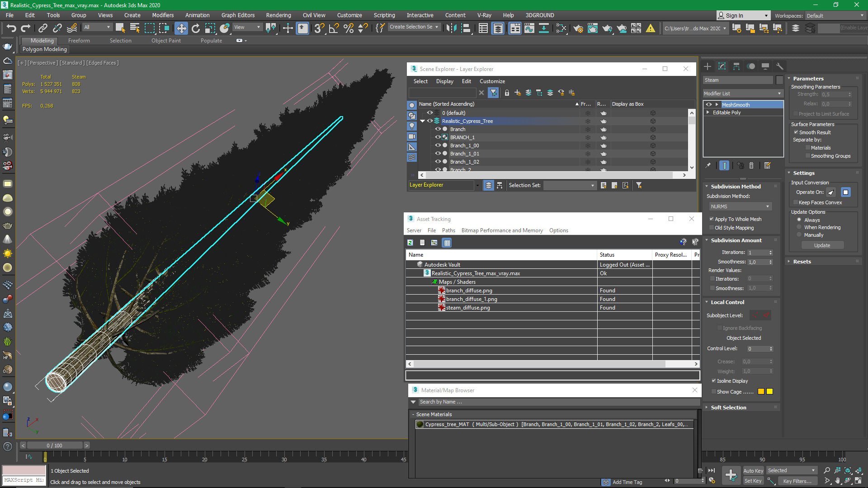The width and height of the screenshot is (868, 488).
Task: Click the Set Key button
Action: coord(753,481)
